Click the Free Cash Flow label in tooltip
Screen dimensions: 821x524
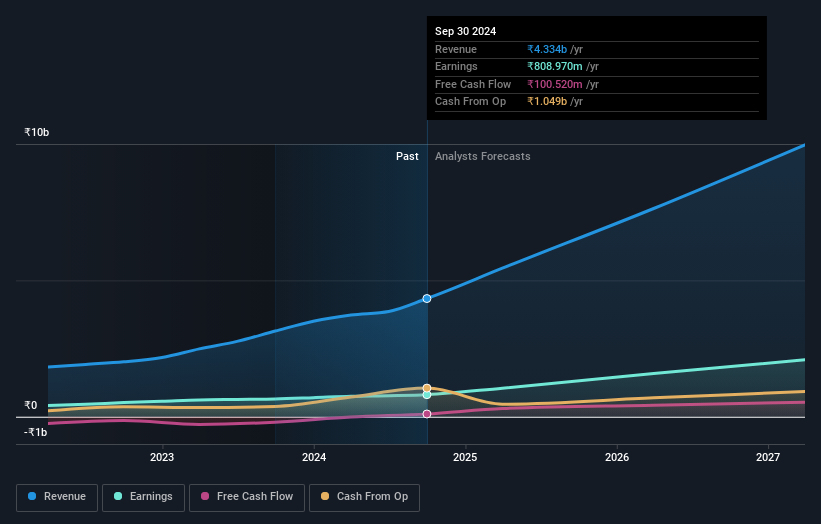[x=473, y=84]
